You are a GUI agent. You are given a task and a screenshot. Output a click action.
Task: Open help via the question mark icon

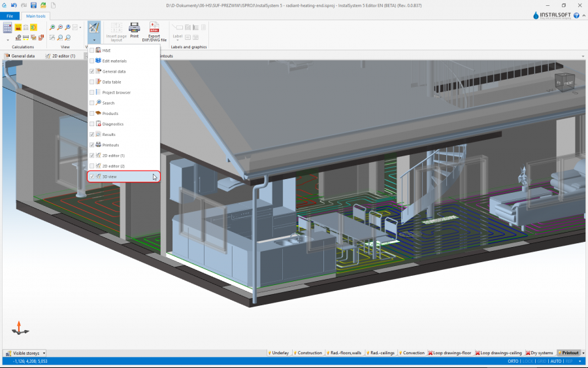point(576,15)
